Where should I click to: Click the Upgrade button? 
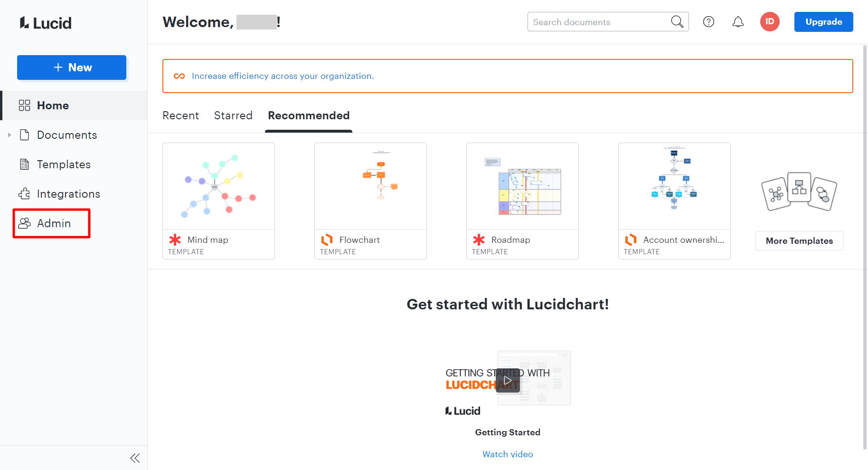(823, 22)
